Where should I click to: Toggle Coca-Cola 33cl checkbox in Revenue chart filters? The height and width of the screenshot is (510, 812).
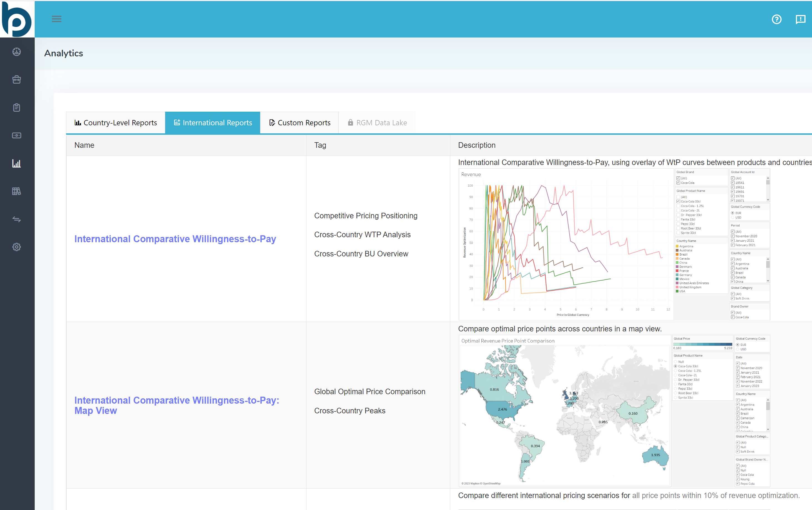(x=678, y=201)
